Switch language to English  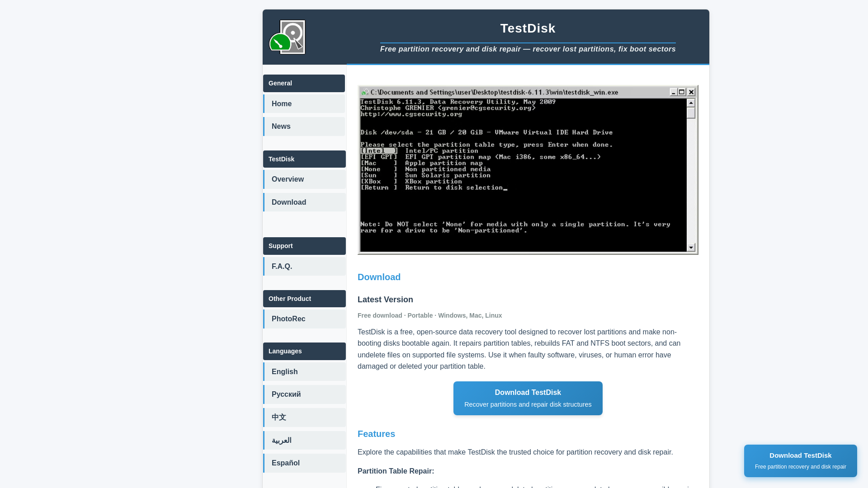click(304, 372)
